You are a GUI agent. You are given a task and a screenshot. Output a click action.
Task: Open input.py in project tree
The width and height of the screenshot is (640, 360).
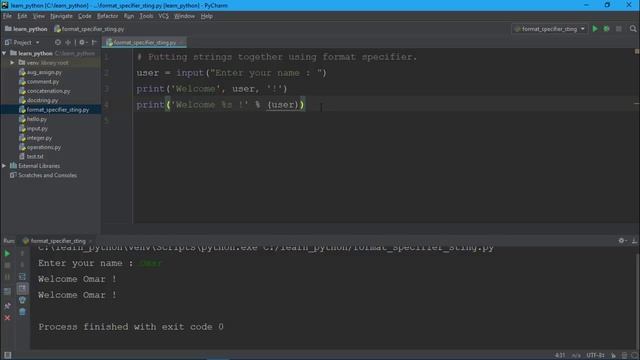(37, 129)
